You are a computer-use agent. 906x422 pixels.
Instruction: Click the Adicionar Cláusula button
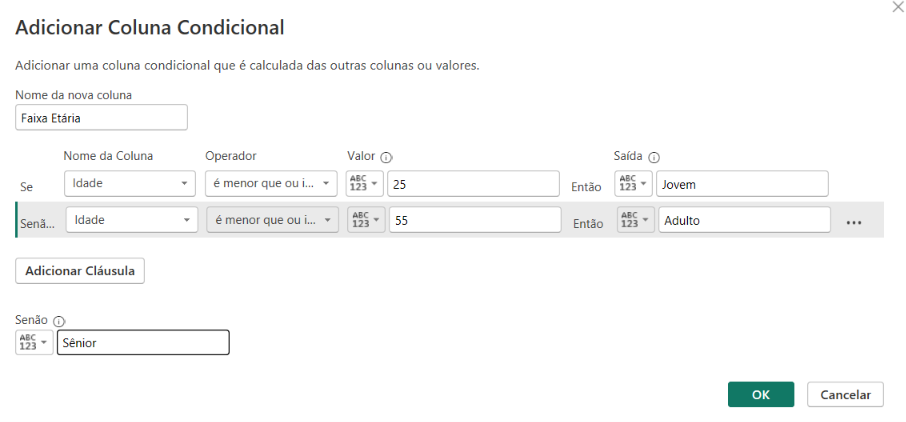pos(80,271)
